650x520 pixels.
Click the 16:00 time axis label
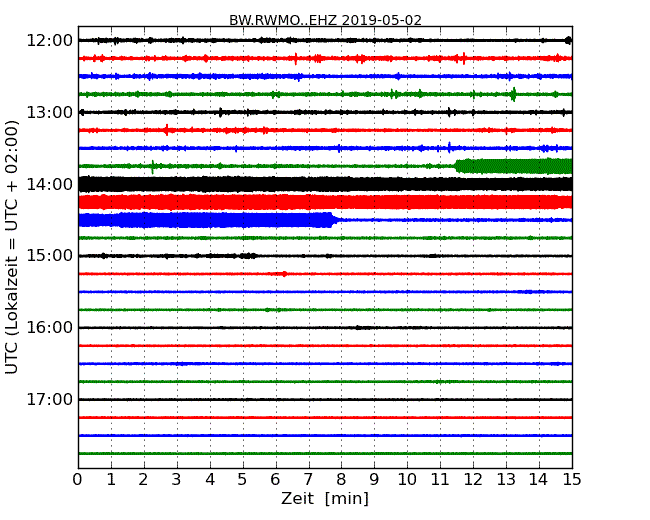point(49,328)
